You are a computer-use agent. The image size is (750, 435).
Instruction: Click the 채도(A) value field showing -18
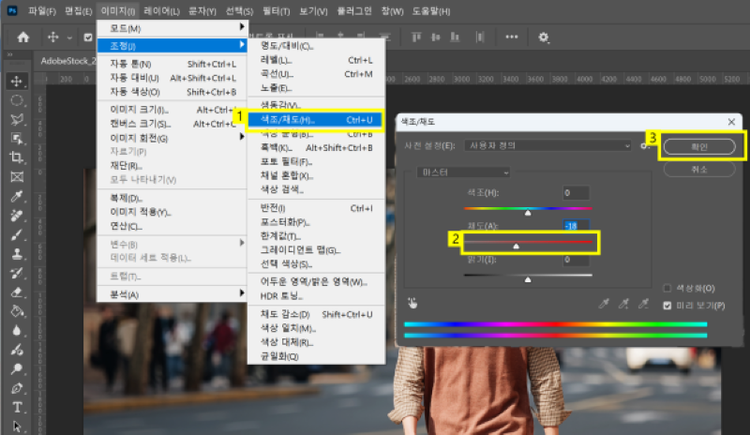(x=575, y=225)
